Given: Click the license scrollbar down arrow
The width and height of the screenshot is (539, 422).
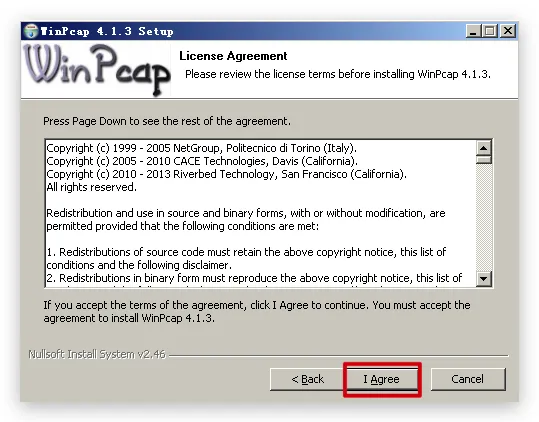Looking at the screenshot, I should [x=484, y=278].
